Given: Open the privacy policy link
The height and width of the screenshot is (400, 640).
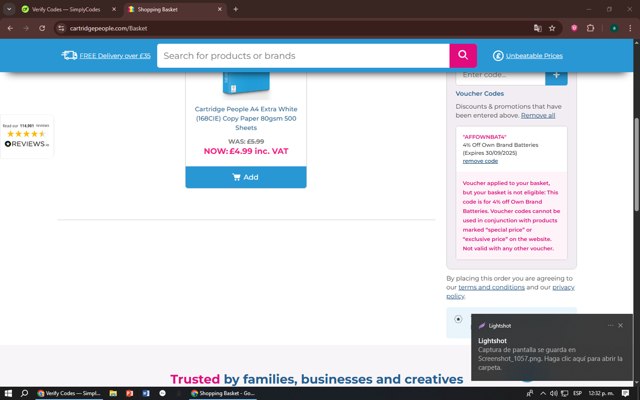Looking at the screenshot, I should 563,287.
